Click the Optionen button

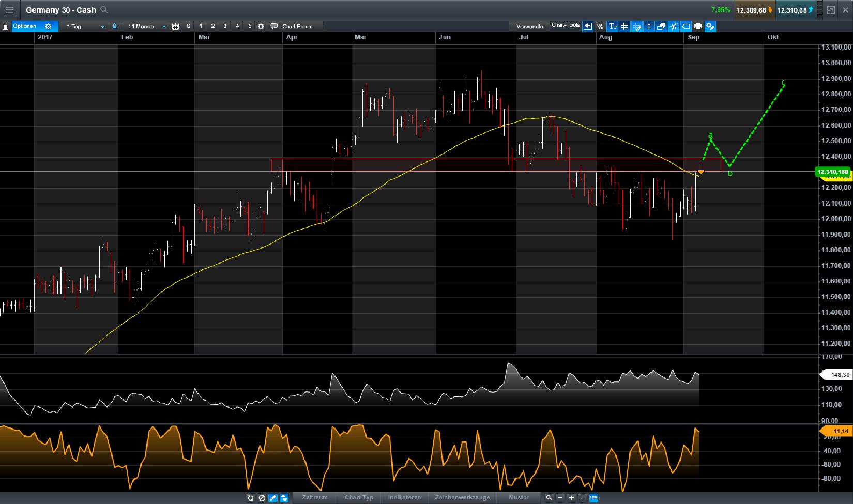tap(25, 26)
